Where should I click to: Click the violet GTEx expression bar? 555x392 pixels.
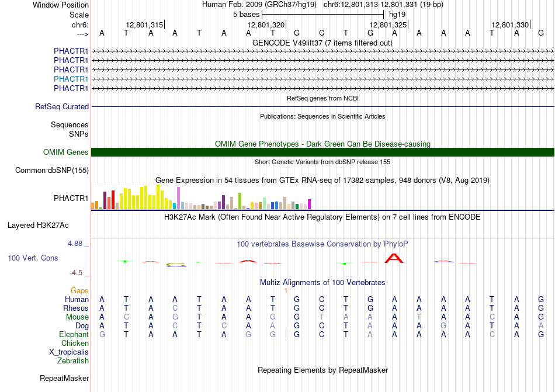coord(179,198)
